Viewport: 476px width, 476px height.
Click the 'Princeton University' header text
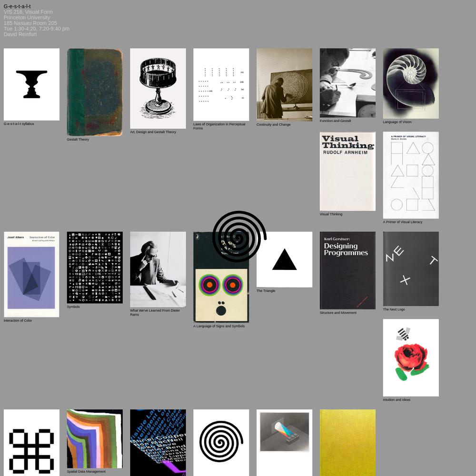pyautogui.click(x=27, y=17)
